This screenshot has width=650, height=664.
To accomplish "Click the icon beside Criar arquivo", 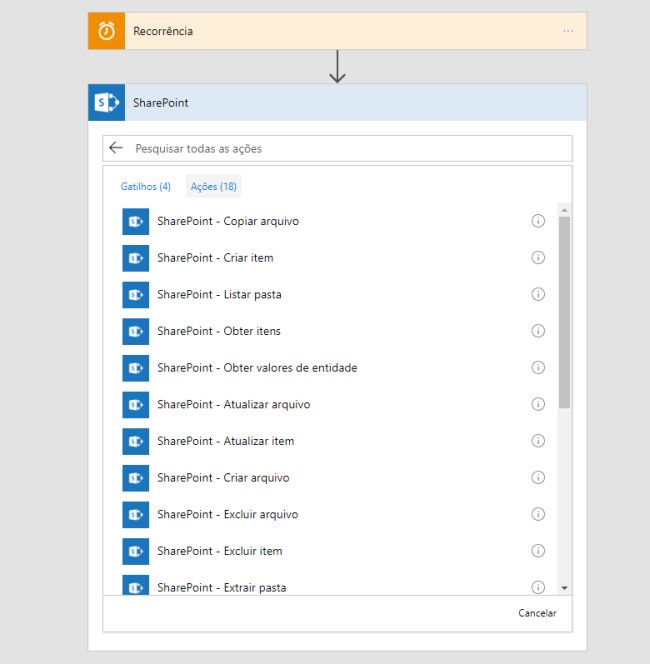I will tap(136, 478).
